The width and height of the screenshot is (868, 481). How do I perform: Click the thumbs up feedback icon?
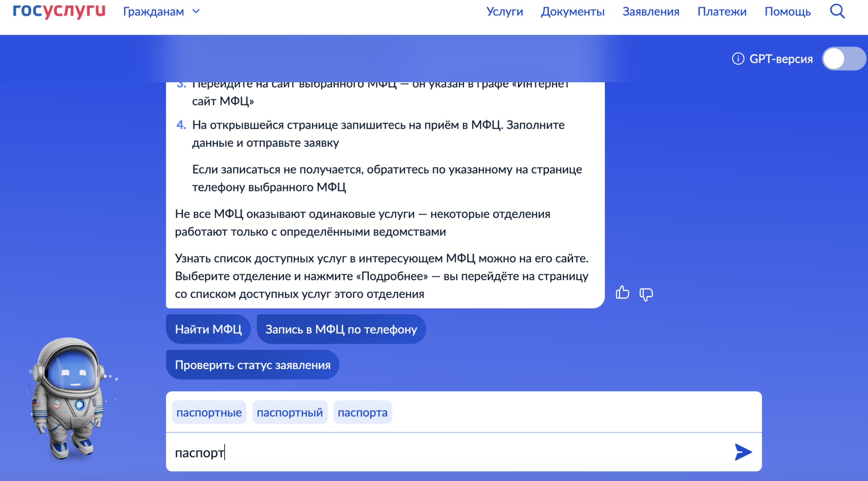point(622,293)
